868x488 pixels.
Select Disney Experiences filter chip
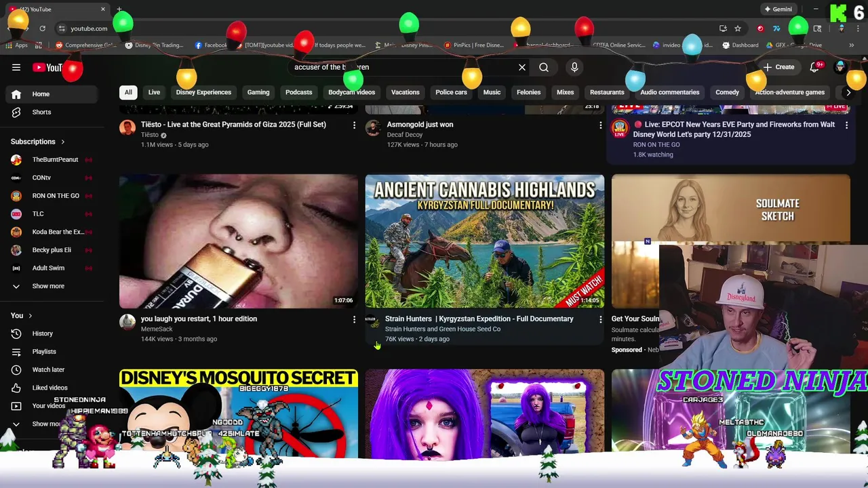[x=203, y=92]
